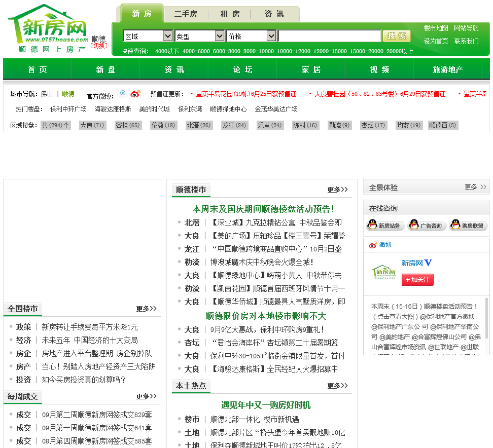Open the article 顺德北部一体化 楼市新机遇
Viewport: 493px width, 448px height.
tap(255, 419)
